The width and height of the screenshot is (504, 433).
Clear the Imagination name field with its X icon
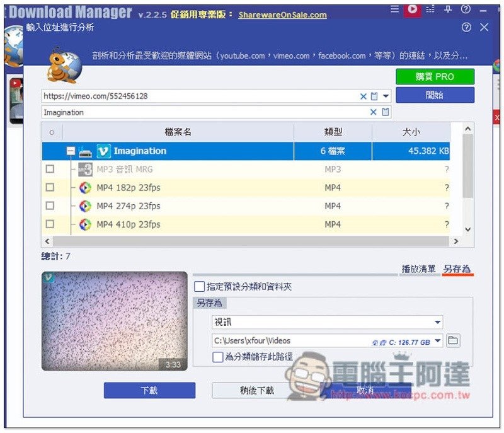[x=373, y=112]
